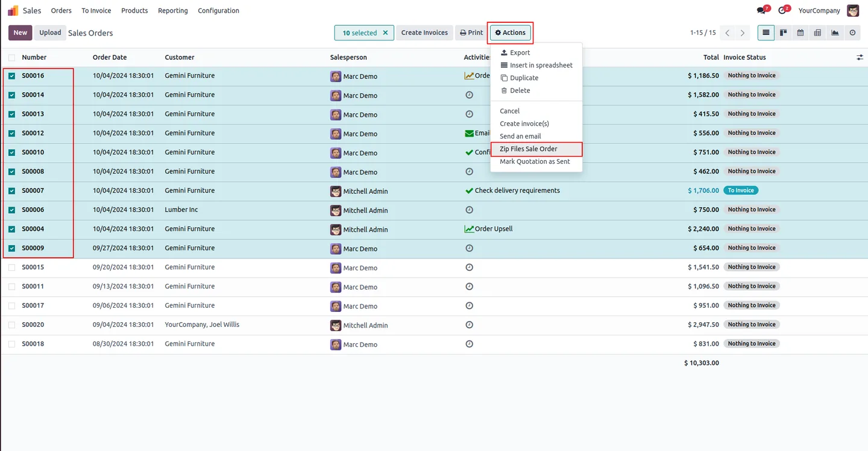Uncheck the S00016 row checkbox
Image resolution: width=868 pixels, height=451 pixels.
click(x=12, y=76)
